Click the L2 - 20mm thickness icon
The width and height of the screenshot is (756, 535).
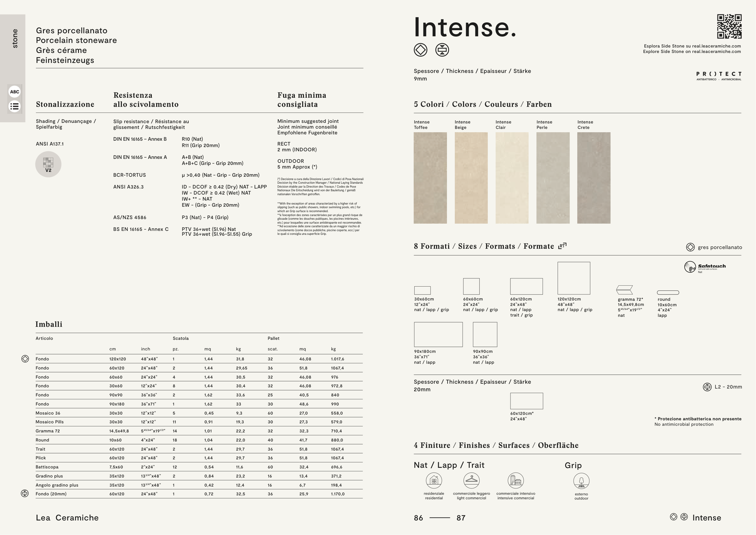707,387
